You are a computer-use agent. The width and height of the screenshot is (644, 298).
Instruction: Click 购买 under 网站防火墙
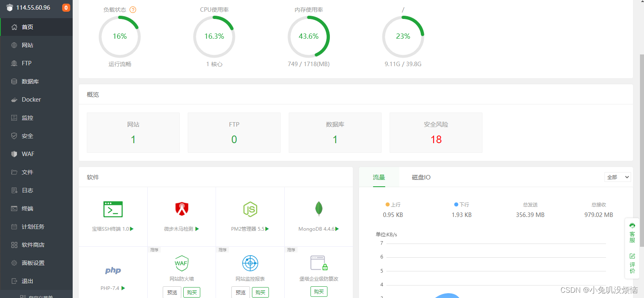click(192, 292)
